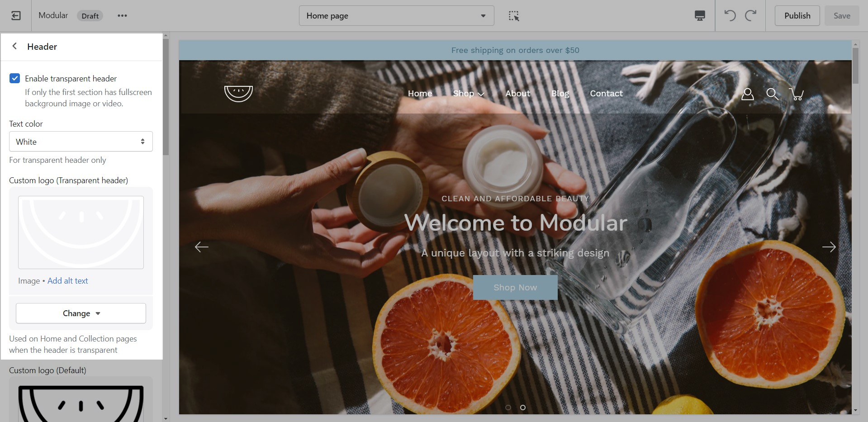Select the first slideshow dot indicator

(508, 408)
